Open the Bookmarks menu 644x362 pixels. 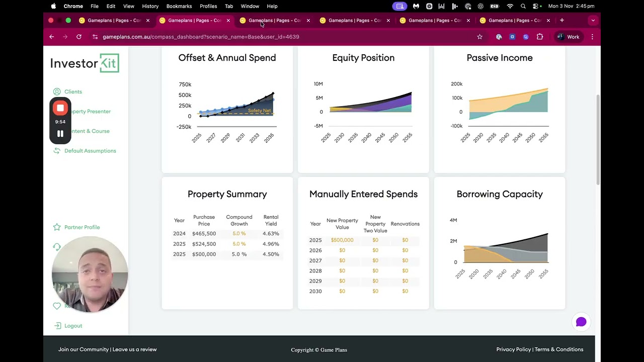(179, 6)
